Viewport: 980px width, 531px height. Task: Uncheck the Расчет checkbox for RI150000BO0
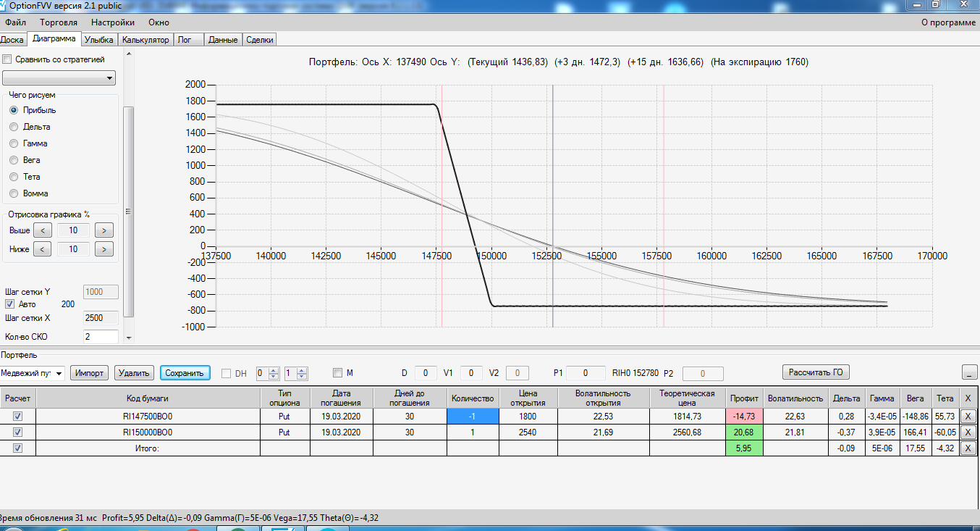click(x=18, y=432)
